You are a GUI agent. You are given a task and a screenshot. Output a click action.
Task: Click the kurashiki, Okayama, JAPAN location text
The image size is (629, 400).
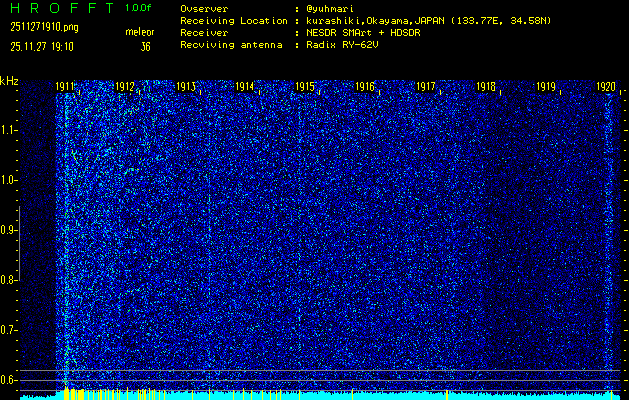428,21
